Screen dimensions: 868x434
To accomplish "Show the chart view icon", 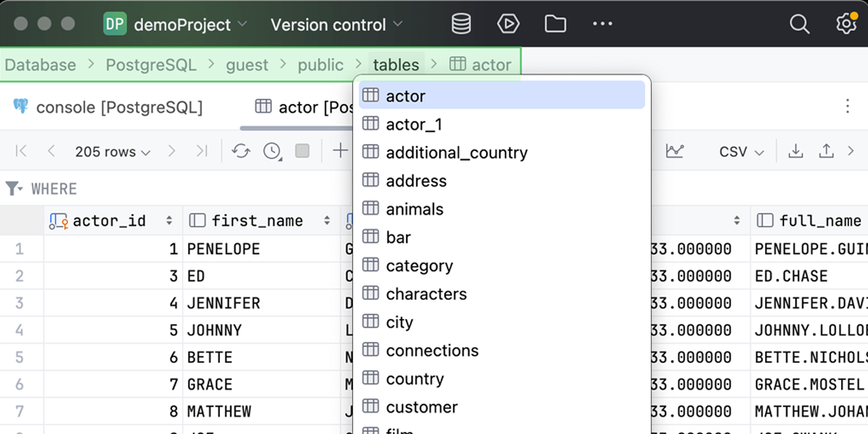I will (x=675, y=151).
